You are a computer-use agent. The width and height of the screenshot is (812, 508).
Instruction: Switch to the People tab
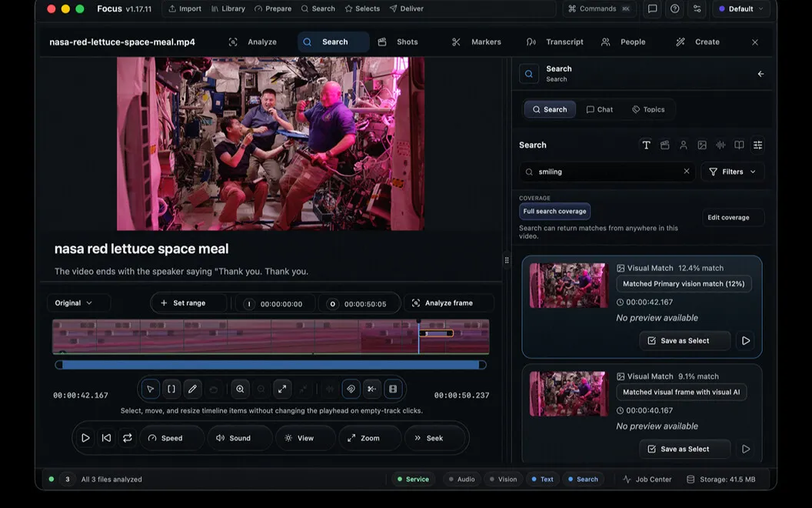(x=624, y=42)
